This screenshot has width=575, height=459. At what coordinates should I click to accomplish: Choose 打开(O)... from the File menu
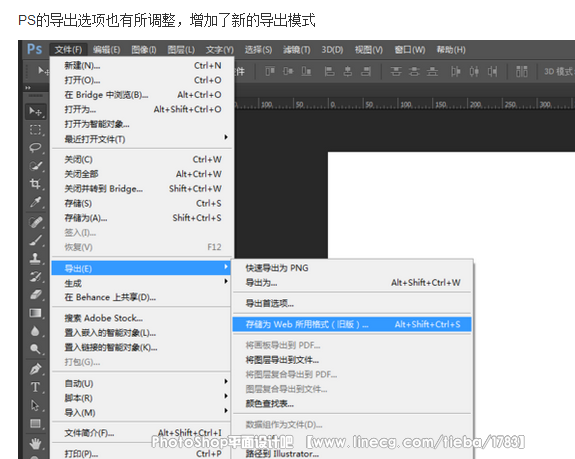click(143, 80)
